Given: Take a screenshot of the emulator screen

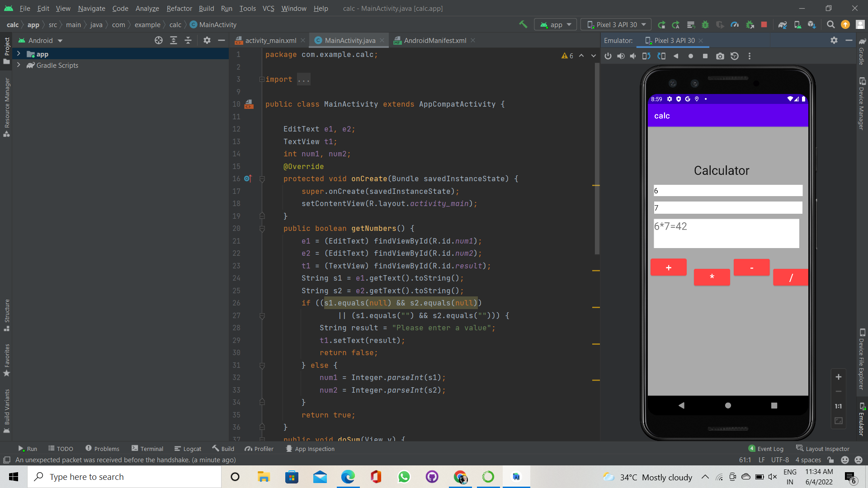Looking at the screenshot, I should 720,56.
